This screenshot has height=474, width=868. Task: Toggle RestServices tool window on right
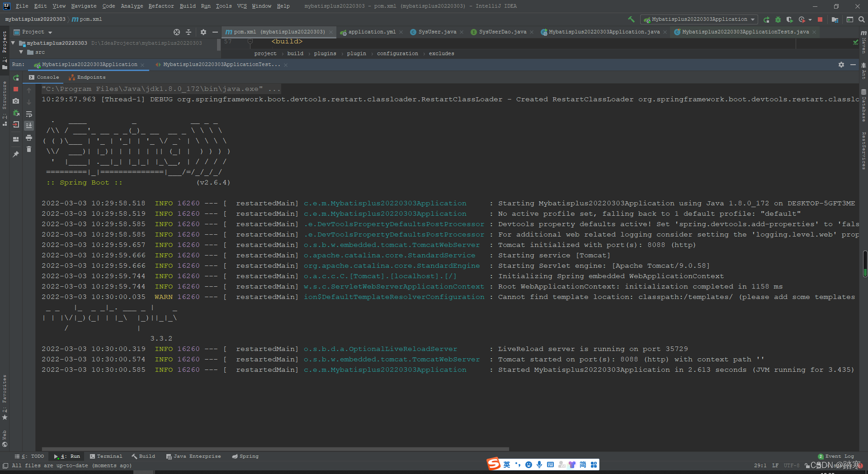pyautogui.click(x=863, y=151)
